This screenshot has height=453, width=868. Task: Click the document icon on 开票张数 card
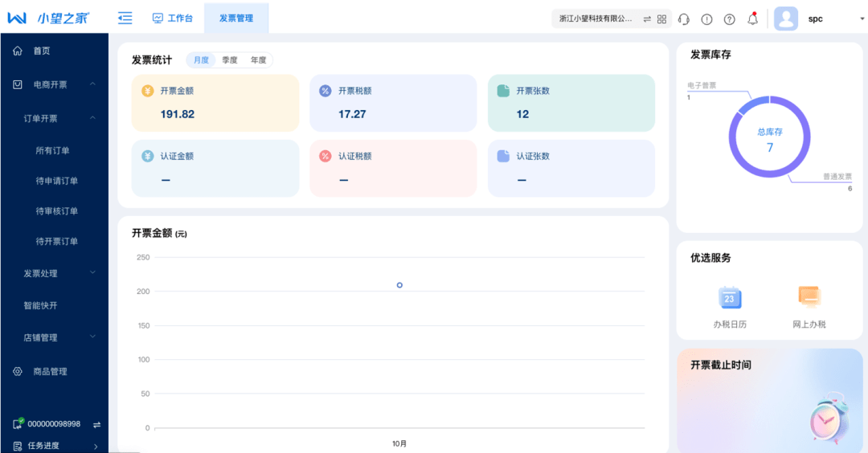(x=503, y=91)
